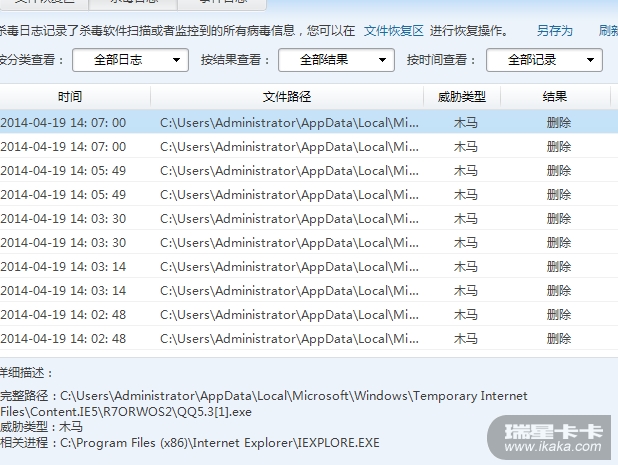Sort by the 文件路径 column header

coord(287,97)
